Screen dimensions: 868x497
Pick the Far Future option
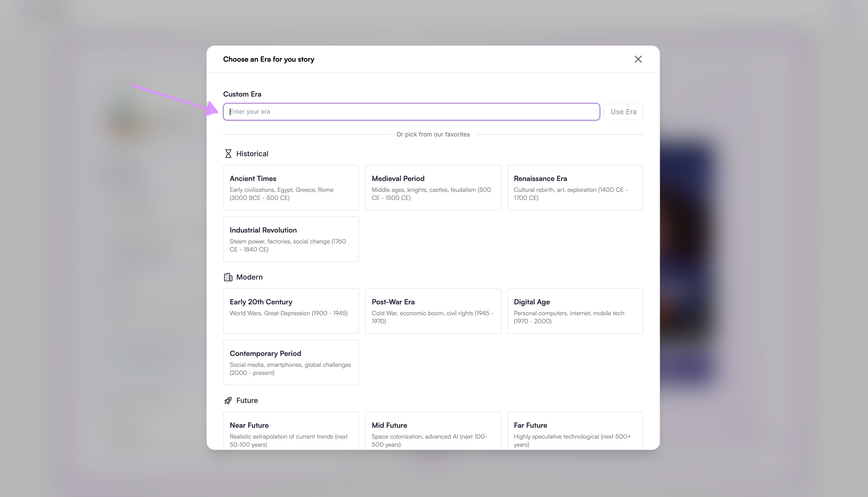click(575, 431)
